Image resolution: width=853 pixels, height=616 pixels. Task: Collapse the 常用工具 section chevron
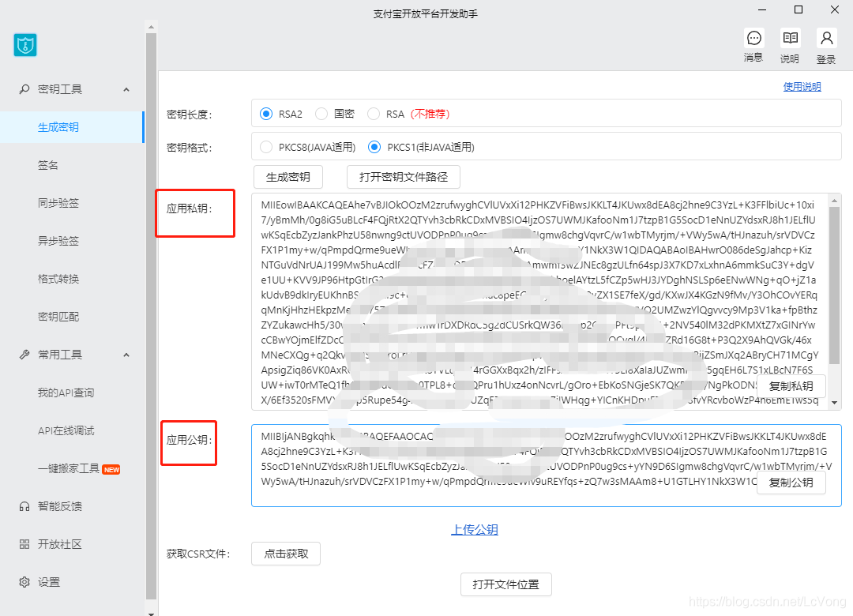click(x=126, y=355)
